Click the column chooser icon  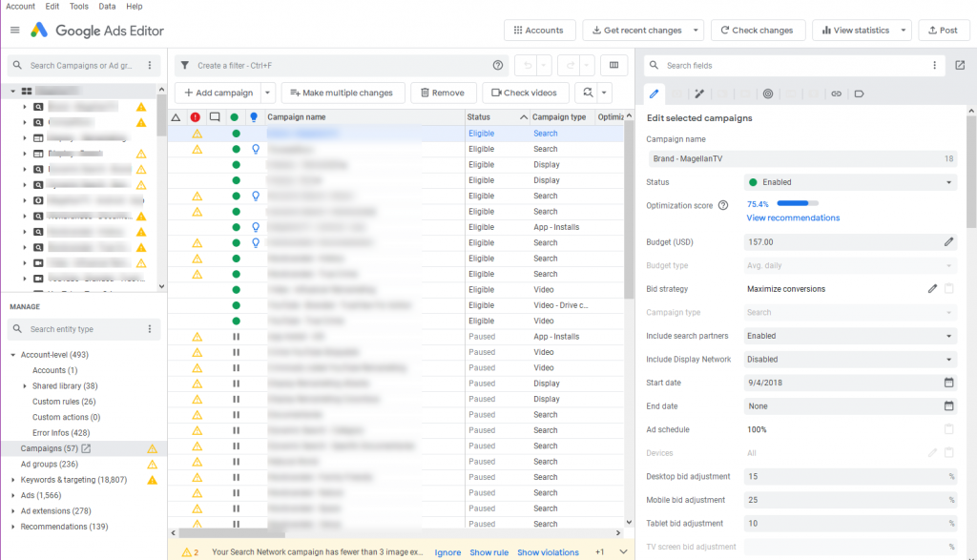pos(613,66)
